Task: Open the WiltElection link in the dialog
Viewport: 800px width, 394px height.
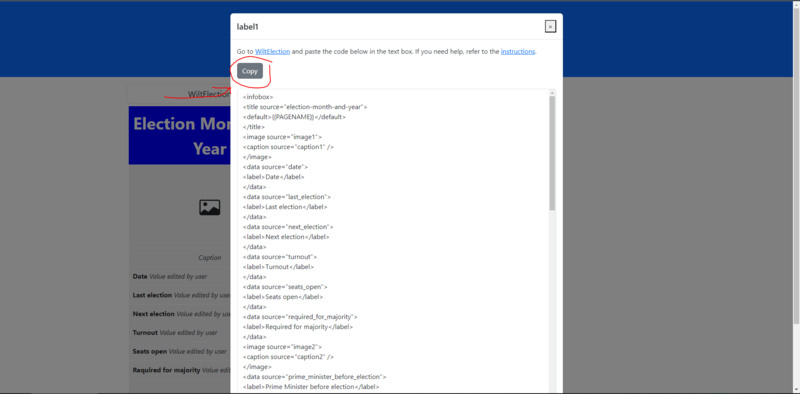Action: tap(272, 52)
